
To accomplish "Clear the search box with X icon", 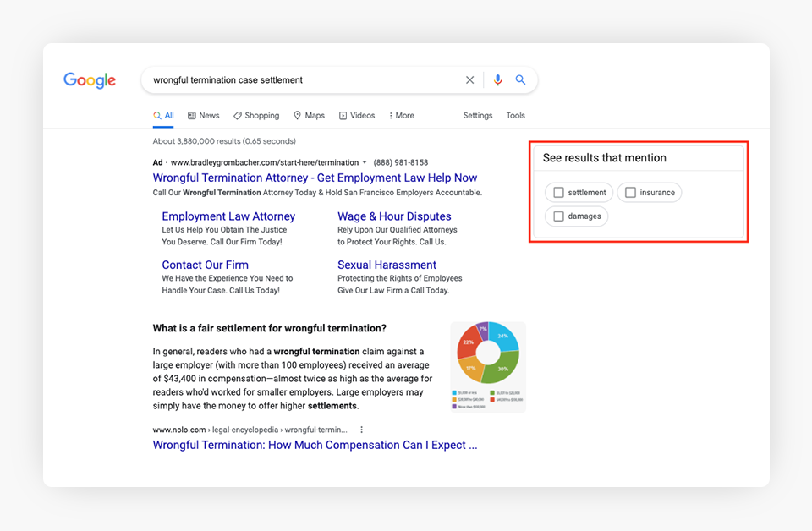I will point(470,80).
